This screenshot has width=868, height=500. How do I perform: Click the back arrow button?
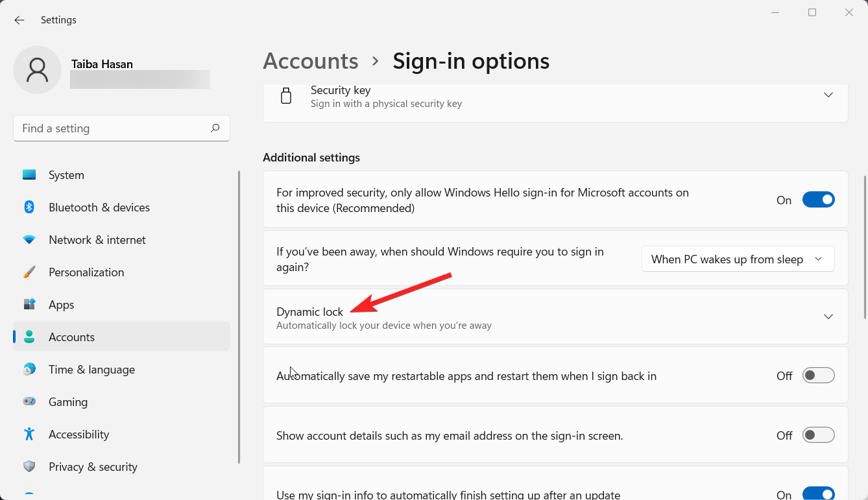[19, 20]
